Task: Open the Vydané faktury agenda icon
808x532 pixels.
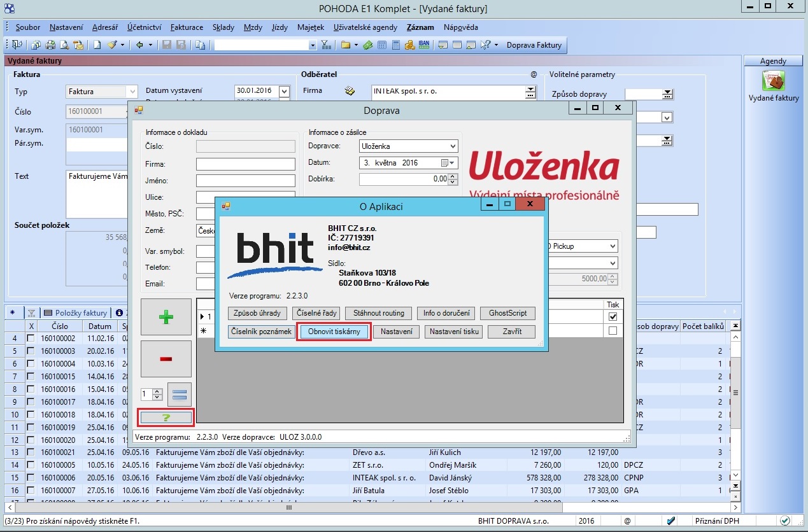Action: tap(773, 81)
